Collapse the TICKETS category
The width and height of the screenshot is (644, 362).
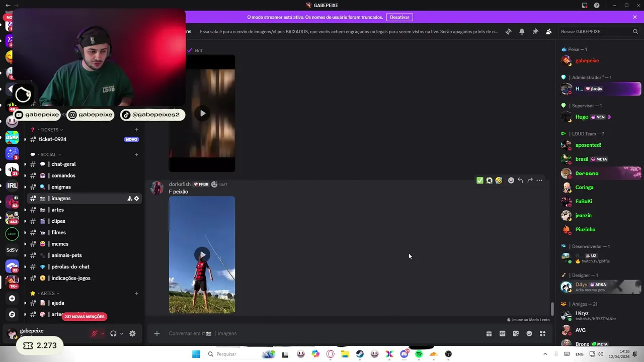click(49, 130)
